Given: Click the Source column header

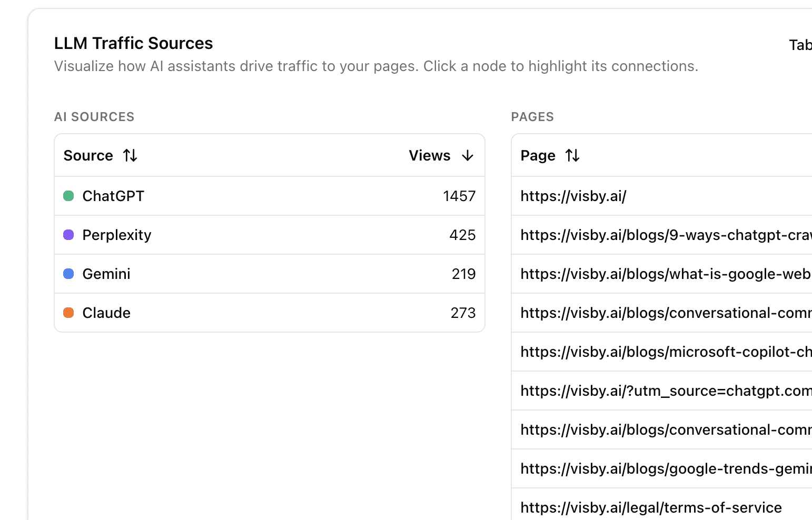Looking at the screenshot, I should [x=88, y=156].
